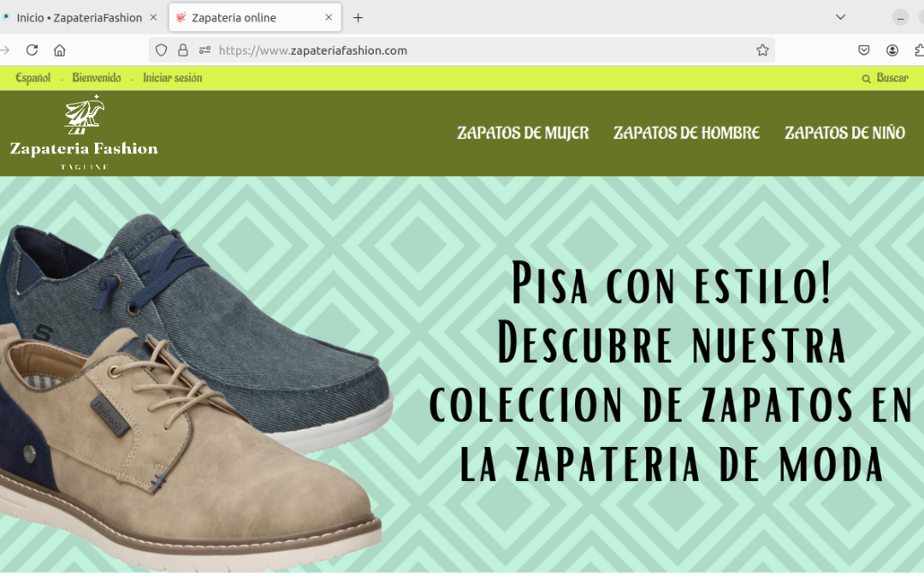Bookmark the page with the star icon
The width and height of the screenshot is (924, 578).
point(762,50)
